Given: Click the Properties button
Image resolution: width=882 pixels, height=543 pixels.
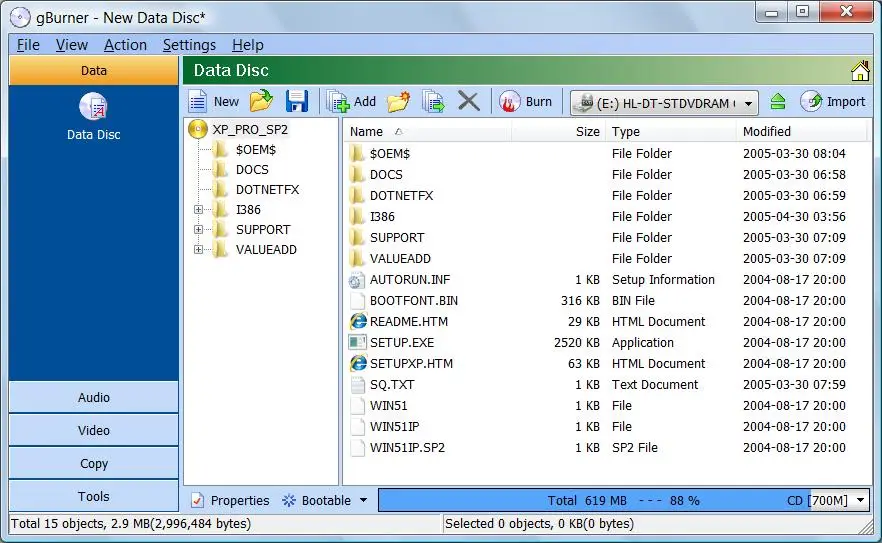Looking at the screenshot, I should pos(230,500).
